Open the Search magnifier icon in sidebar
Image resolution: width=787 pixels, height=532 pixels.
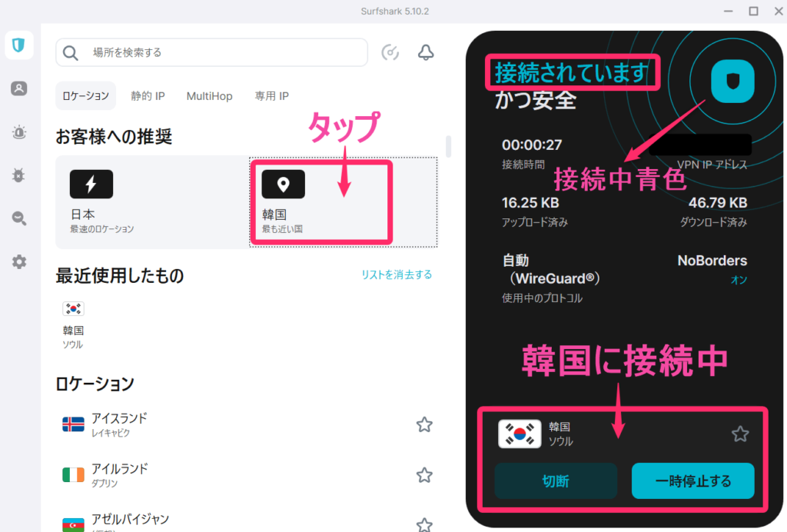pos(19,218)
